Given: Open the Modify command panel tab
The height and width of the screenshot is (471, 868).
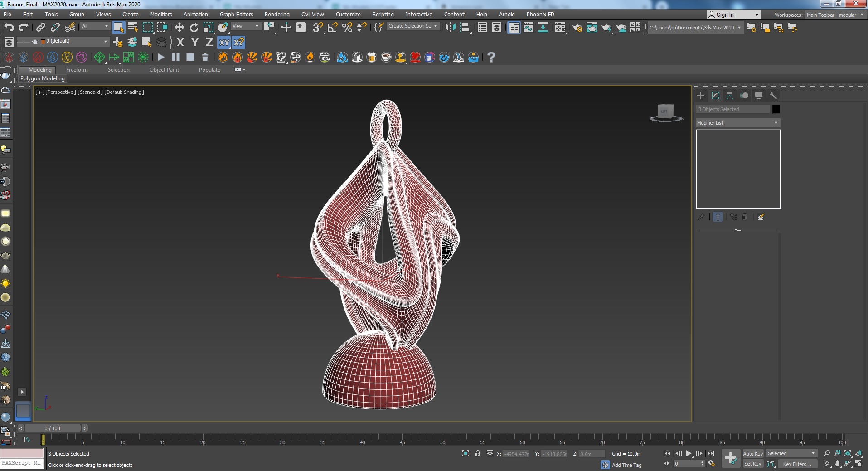Looking at the screenshot, I should coord(715,96).
